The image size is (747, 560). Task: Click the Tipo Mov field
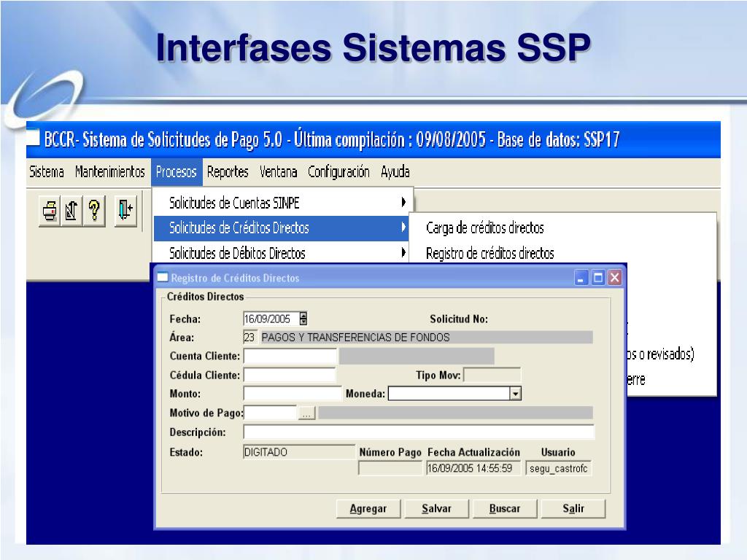[x=492, y=376]
